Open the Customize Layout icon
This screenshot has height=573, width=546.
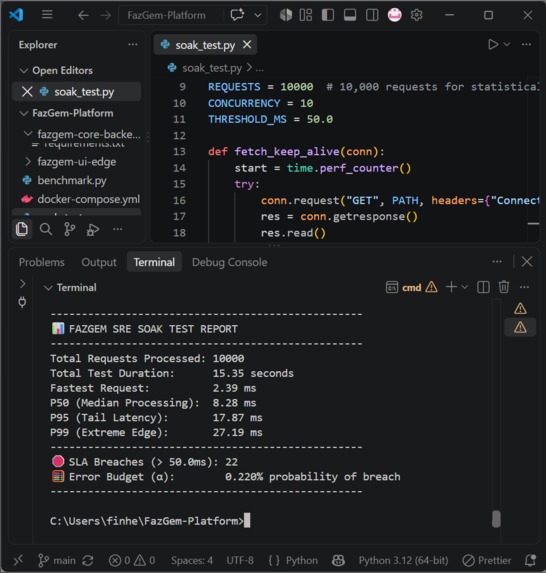click(306, 15)
